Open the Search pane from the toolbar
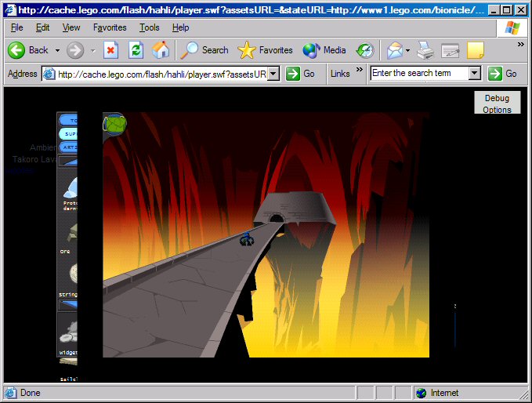The width and height of the screenshot is (532, 403). pyautogui.click(x=204, y=50)
